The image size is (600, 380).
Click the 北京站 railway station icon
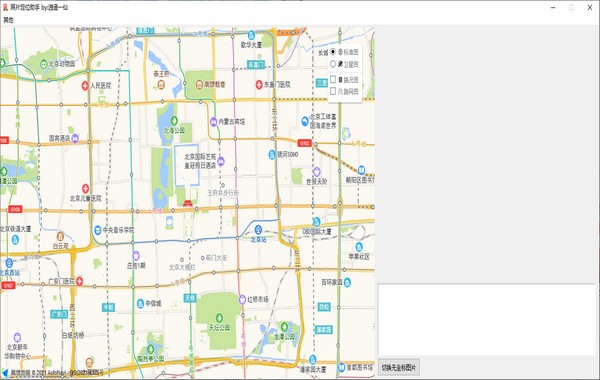[258, 229]
